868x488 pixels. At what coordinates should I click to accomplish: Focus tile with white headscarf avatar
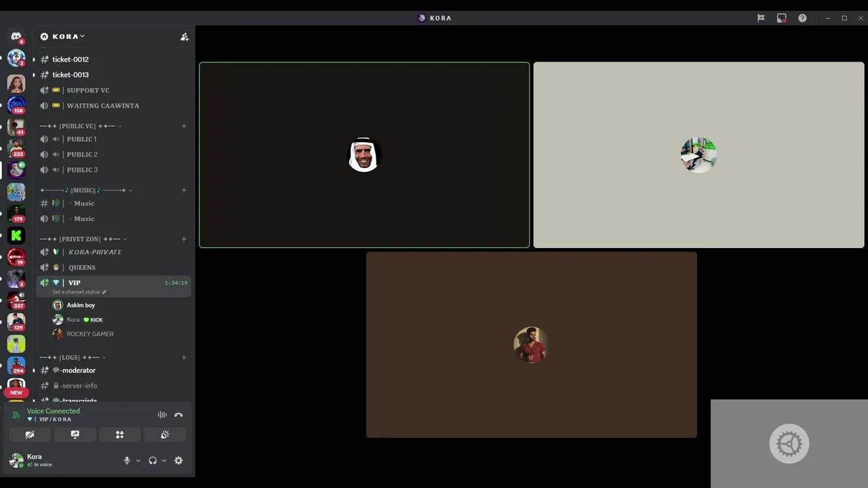364,155
